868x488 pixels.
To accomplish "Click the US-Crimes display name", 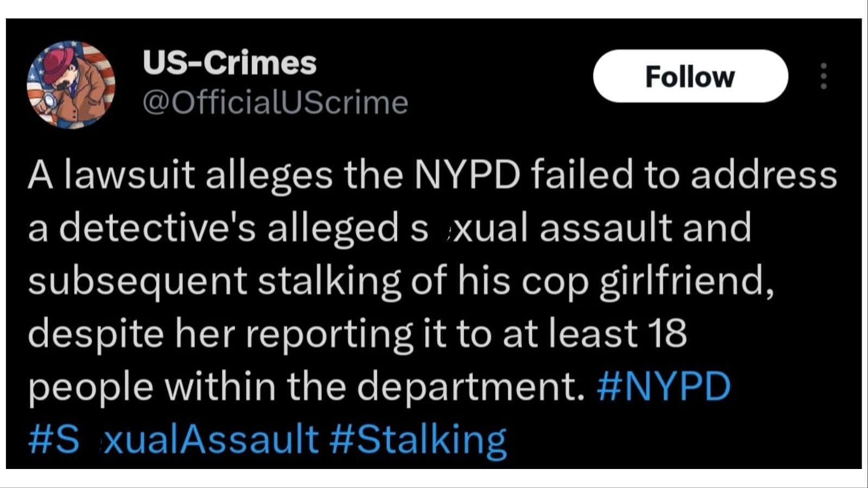I will (229, 62).
